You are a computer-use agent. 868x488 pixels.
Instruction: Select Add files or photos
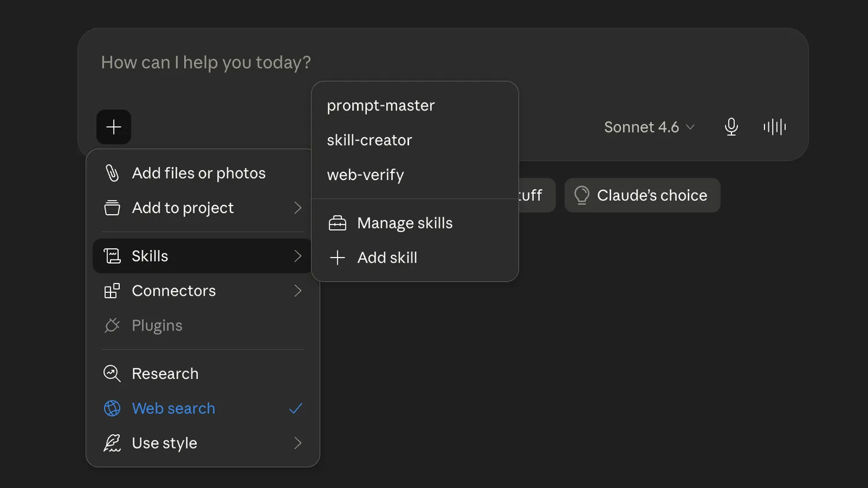[x=203, y=173]
